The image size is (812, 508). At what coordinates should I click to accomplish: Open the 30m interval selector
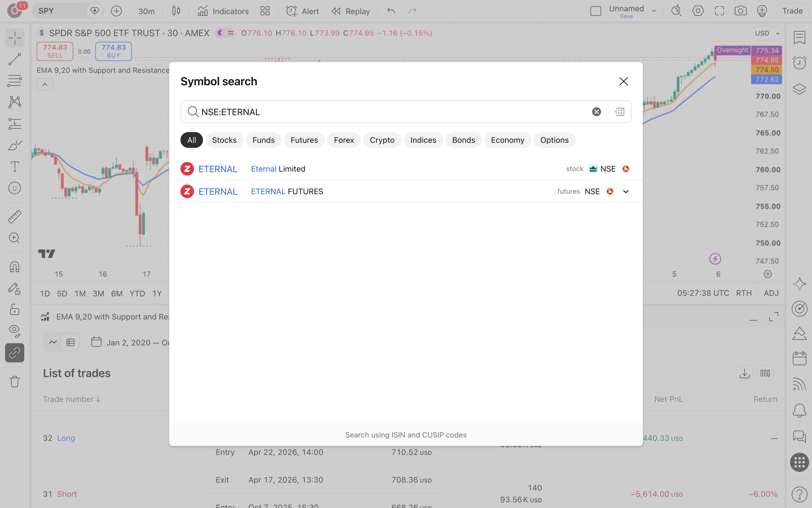tap(147, 11)
